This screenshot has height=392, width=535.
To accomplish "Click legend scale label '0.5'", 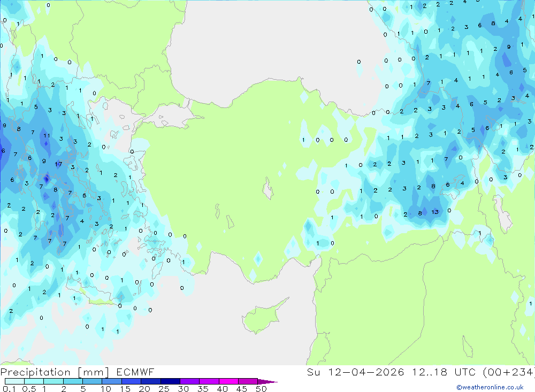I will coord(29,389).
